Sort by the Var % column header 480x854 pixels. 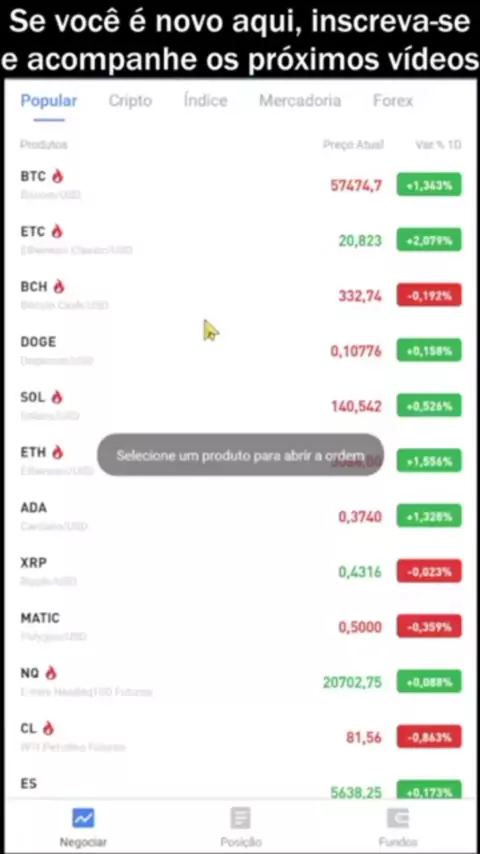438,144
